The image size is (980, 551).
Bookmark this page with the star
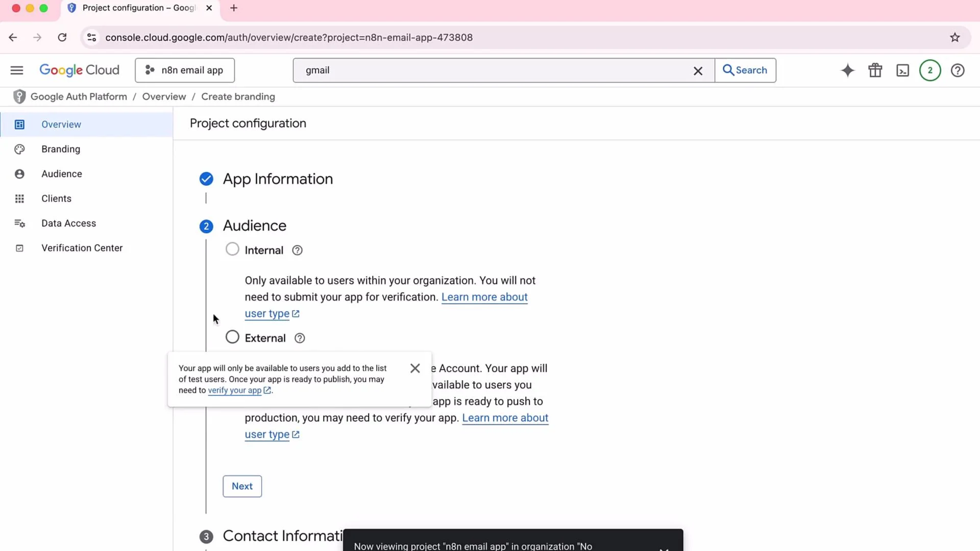pos(955,37)
